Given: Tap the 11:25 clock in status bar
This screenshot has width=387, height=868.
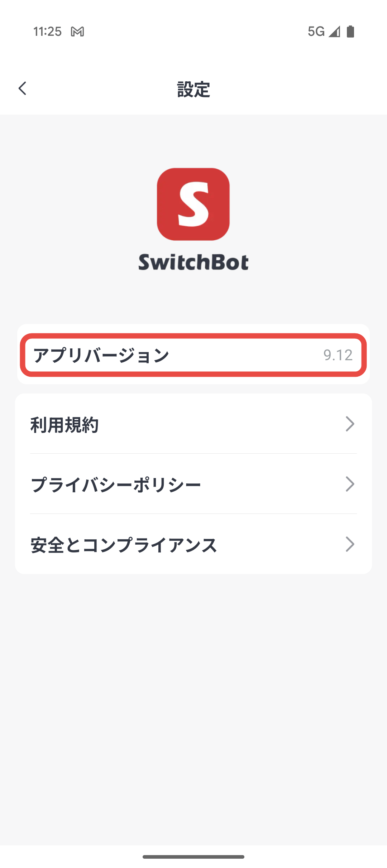Looking at the screenshot, I should pos(47,32).
